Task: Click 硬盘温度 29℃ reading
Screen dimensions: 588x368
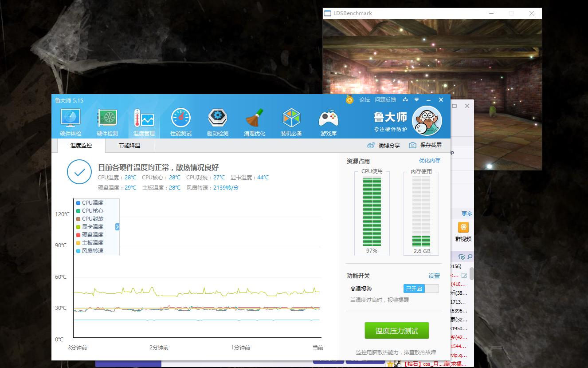Action: click(x=117, y=188)
